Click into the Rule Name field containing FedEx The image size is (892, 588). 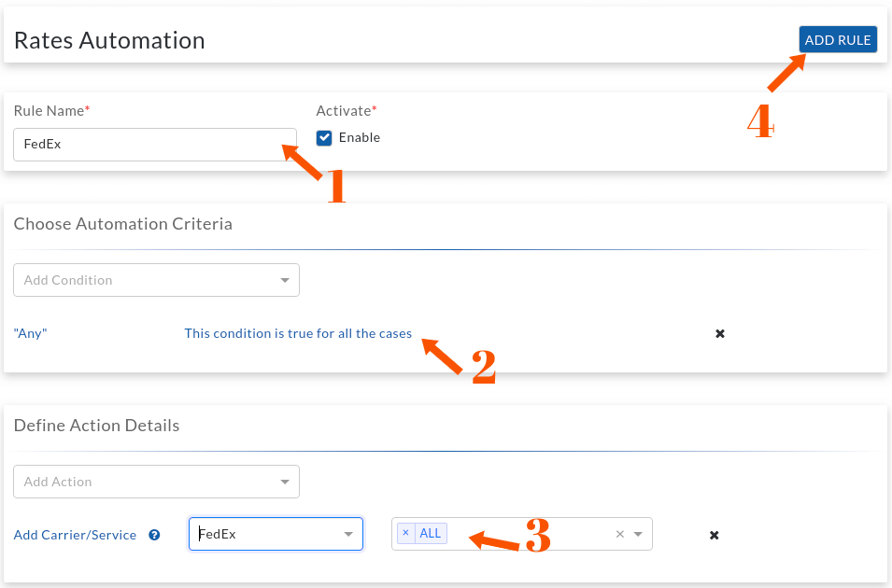(155, 145)
